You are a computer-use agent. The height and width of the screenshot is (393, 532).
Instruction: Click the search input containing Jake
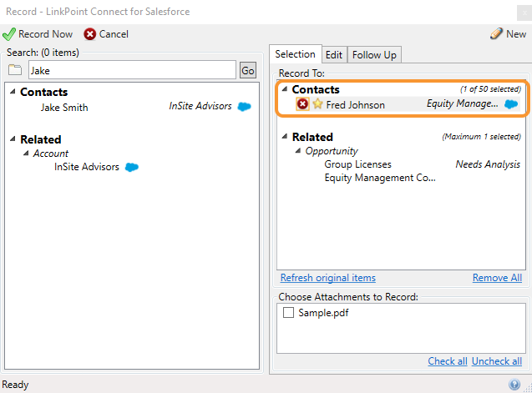[x=132, y=70]
